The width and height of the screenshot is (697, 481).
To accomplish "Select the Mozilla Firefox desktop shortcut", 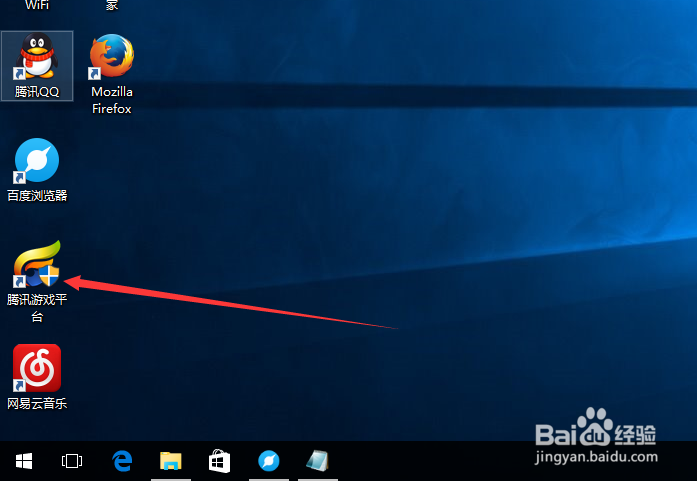I will click(112, 56).
